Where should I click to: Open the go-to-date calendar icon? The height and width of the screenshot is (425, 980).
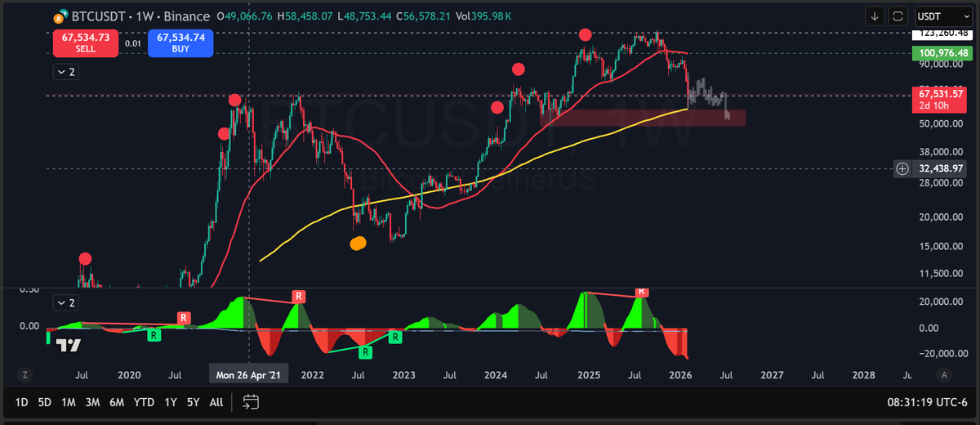[x=251, y=401]
